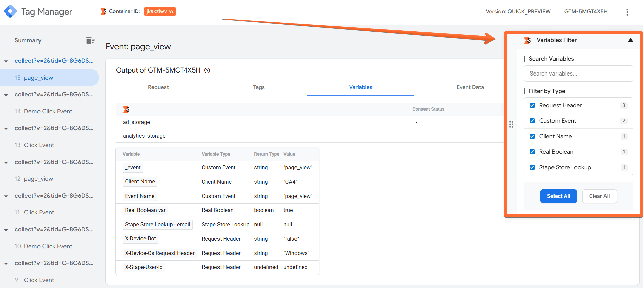Focus the Search variables input field
The height and width of the screenshot is (288, 644).
(x=578, y=74)
